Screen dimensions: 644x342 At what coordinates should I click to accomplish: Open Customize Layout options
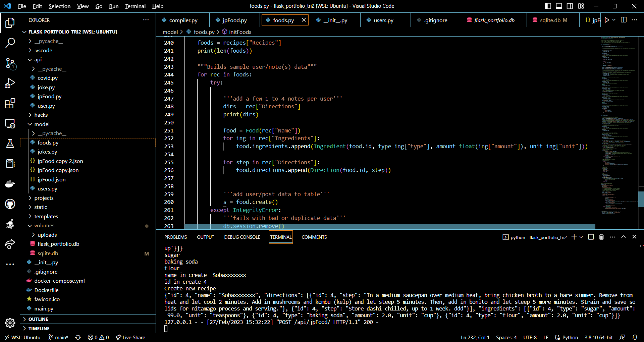point(581,6)
